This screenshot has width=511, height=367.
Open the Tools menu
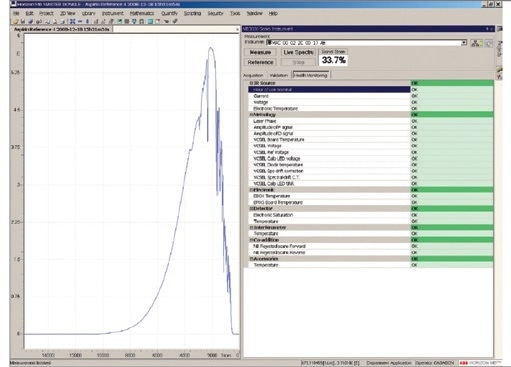click(x=235, y=13)
